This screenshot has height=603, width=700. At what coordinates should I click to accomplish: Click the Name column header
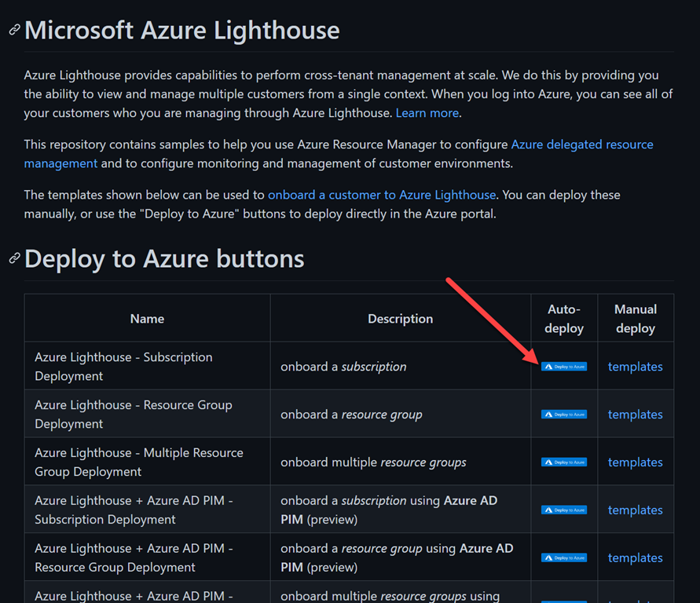pyautogui.click(x=147, y=319)
